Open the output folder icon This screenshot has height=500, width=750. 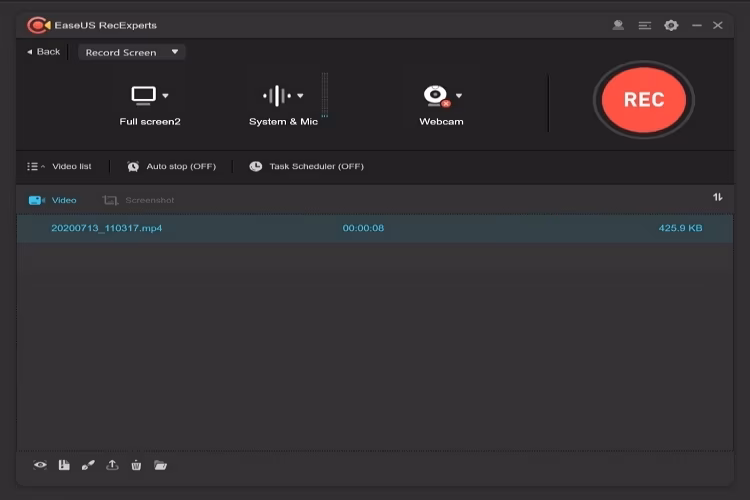tap(160, 465)
